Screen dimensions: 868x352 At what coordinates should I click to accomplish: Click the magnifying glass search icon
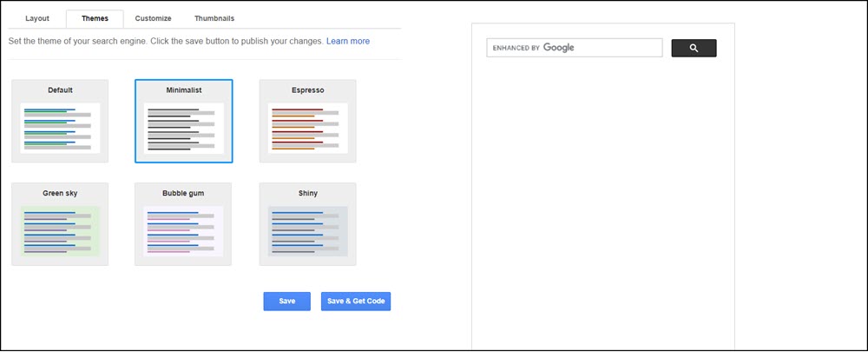[694, 48]
